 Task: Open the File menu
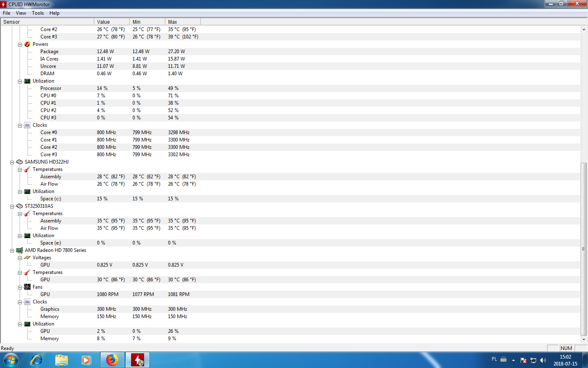coord(7,13)
